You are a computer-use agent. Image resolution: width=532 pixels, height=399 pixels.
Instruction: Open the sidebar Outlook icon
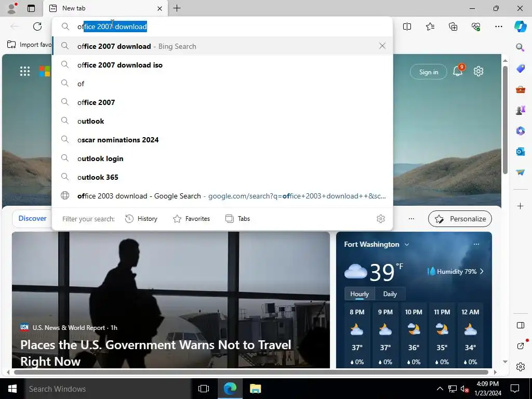pyautogui.click(x=520, y=152)
